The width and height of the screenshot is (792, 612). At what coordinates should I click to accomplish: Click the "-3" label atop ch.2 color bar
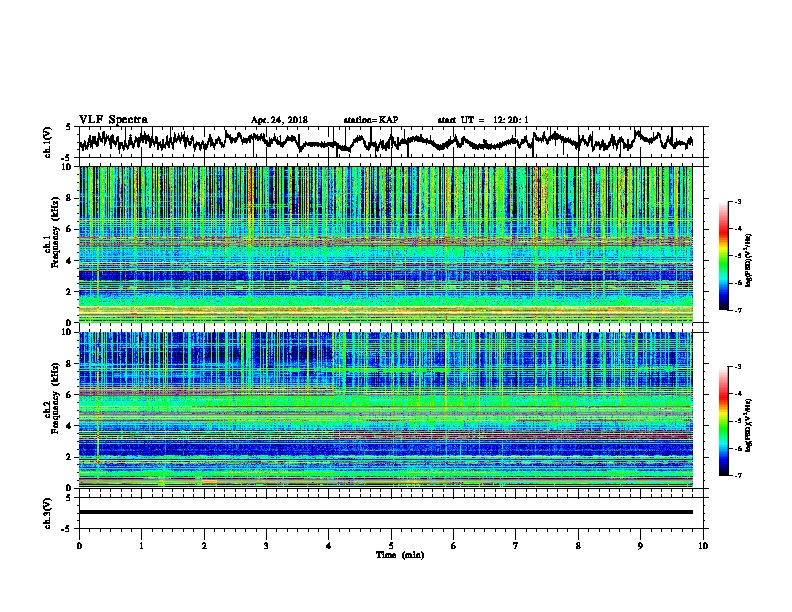(737, 367)
